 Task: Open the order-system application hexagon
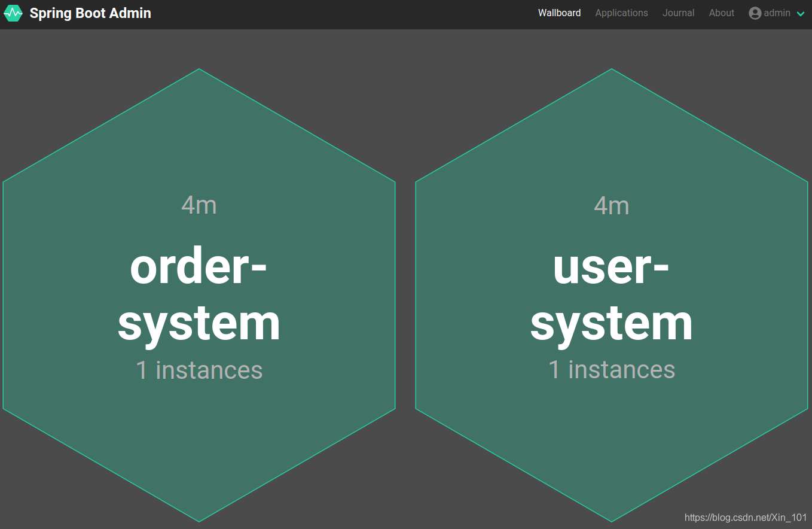[199, 295]
